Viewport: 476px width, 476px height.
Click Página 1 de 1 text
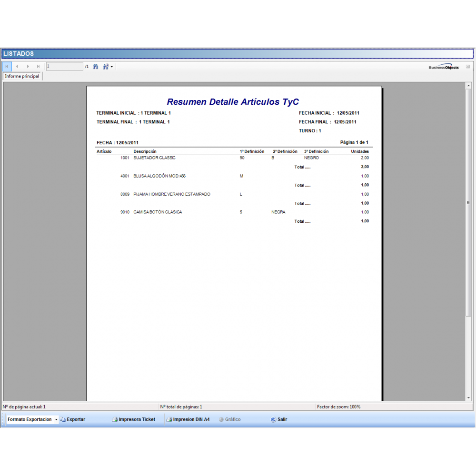(354, 142)
